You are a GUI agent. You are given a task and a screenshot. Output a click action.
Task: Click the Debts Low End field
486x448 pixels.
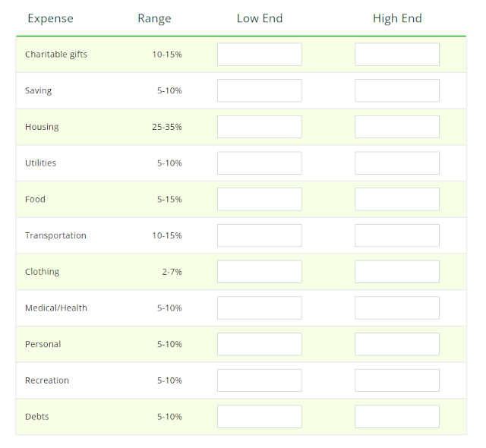click(x=260, y=417)
